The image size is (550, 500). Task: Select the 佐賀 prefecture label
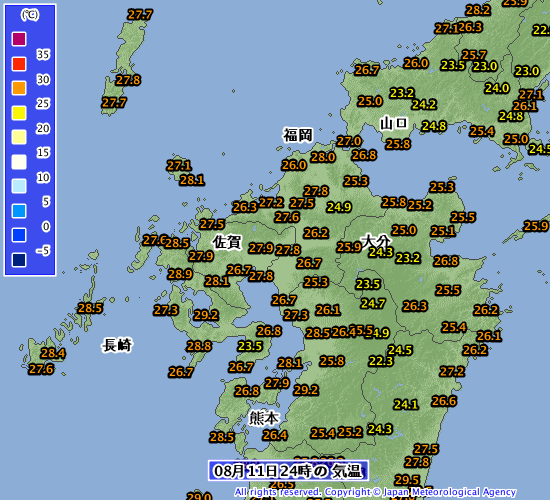click(227, 242)
